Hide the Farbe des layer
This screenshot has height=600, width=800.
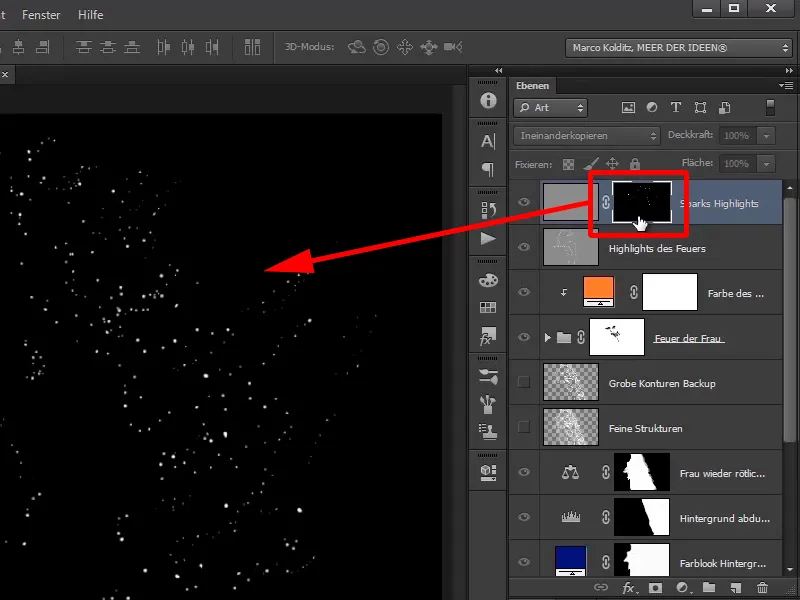(x=523, y=292)
